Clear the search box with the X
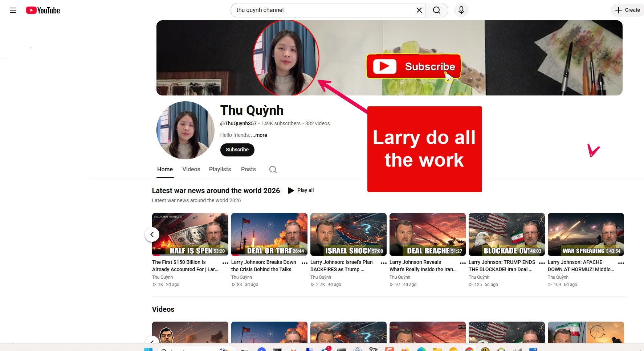This screenshot has height=351, width=644. pos(419,10)
